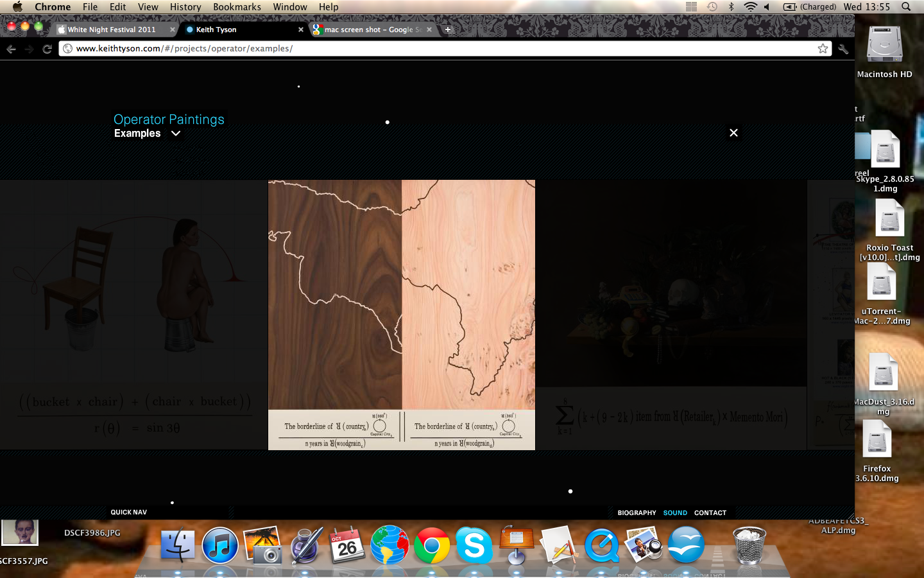The width and height of the screenshot is (924, 578).
Task: Launch iTunes from the dock
Action: click(x=220, y=546)
